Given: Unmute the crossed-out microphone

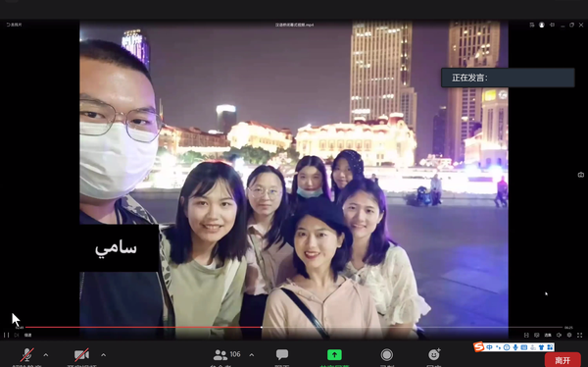Looking at the screenshot, I should tap(26, 354).
